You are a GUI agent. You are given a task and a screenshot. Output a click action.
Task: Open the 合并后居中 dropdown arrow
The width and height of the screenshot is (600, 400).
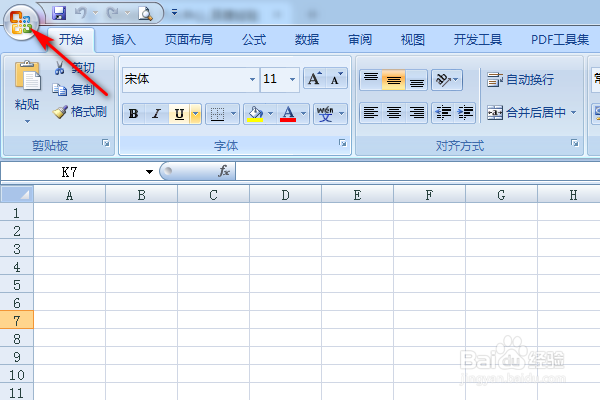click(x=573, y=113)
